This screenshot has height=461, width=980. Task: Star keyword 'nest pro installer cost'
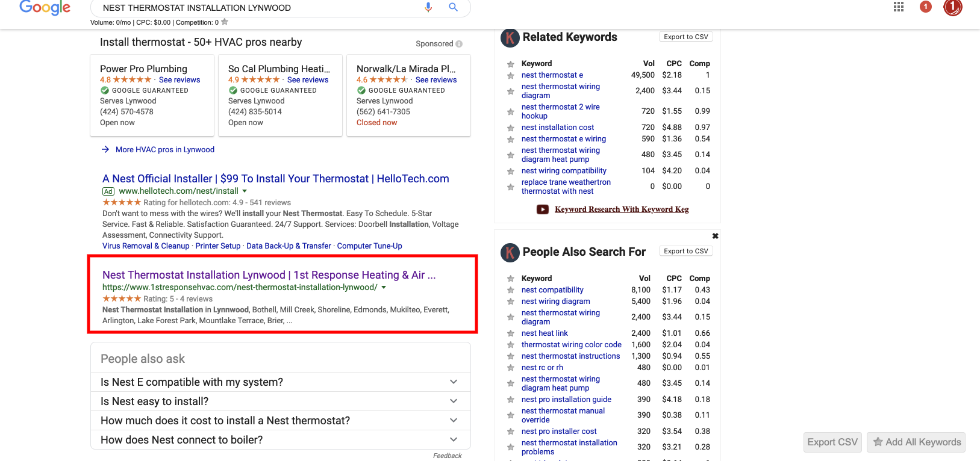(511, 432)
